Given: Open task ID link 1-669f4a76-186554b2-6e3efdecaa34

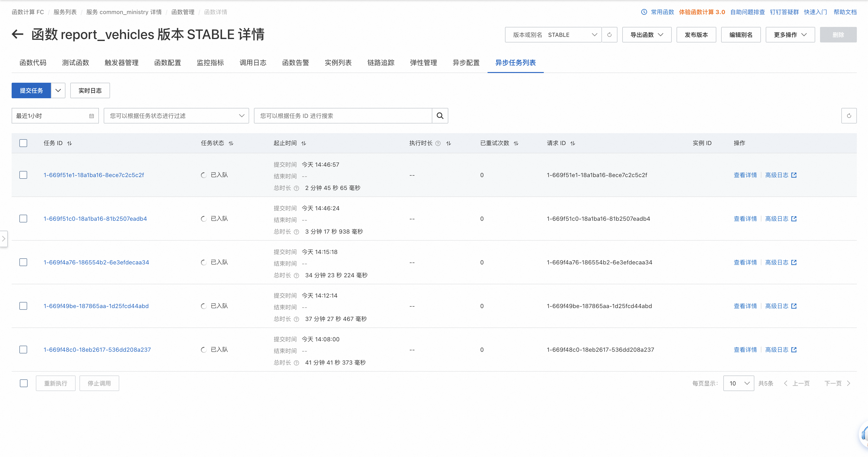Looking at the screenshot, I should [96, 262].
